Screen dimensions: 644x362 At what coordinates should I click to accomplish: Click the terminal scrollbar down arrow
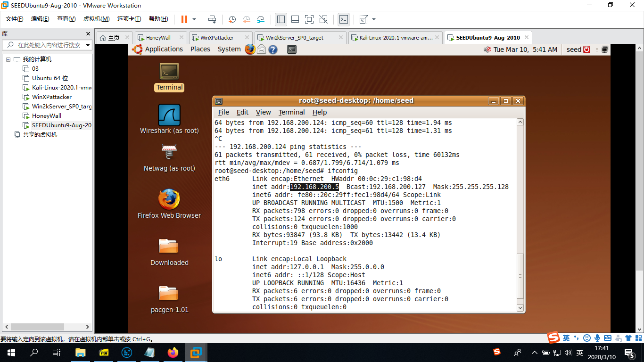(520, 308)
